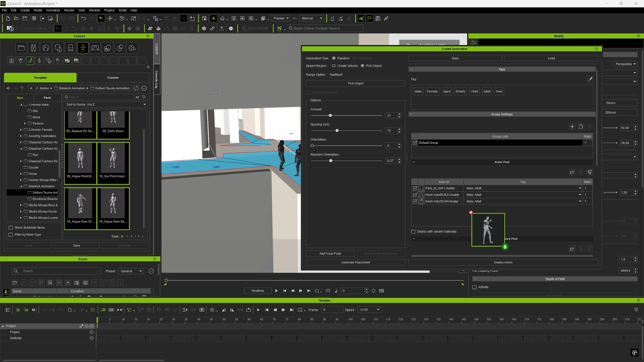644x362 pixels.
Task: Click the Generate Placement button
Action: (355, 262)
